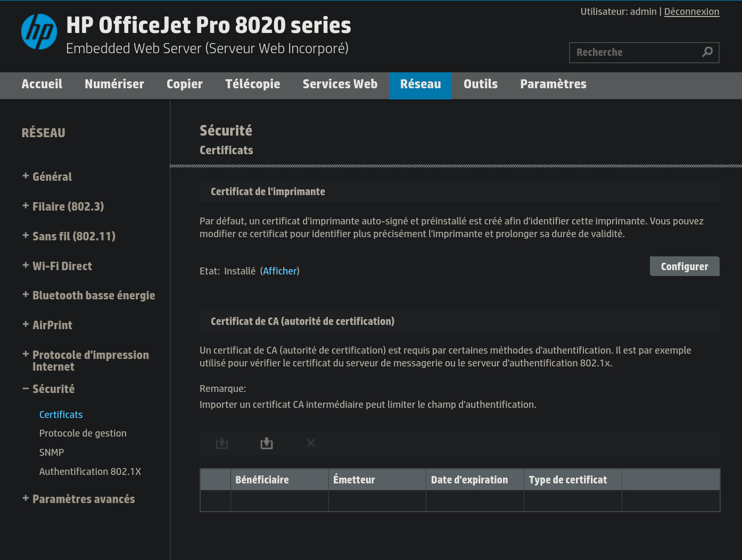Open Protocole de gestion page
Image resolution: width=742 pixels, height=560 pixels.
[x=83, y=433]
